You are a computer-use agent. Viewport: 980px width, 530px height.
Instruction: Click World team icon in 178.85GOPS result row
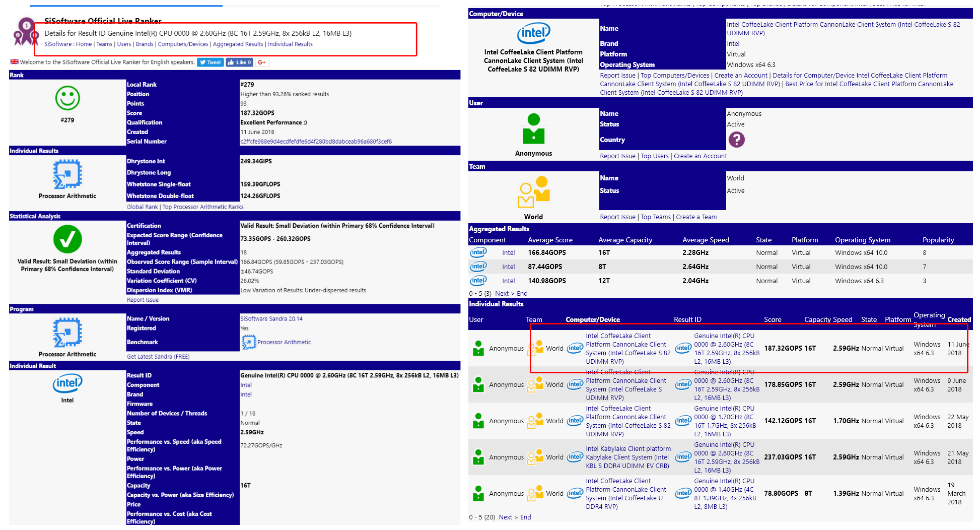point(535,384)
